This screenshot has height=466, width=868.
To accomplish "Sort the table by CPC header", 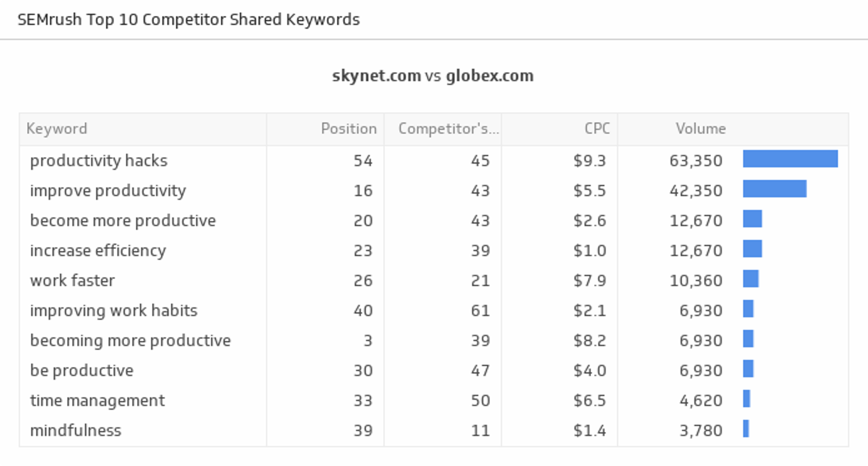I will click(x=597, y=129).
